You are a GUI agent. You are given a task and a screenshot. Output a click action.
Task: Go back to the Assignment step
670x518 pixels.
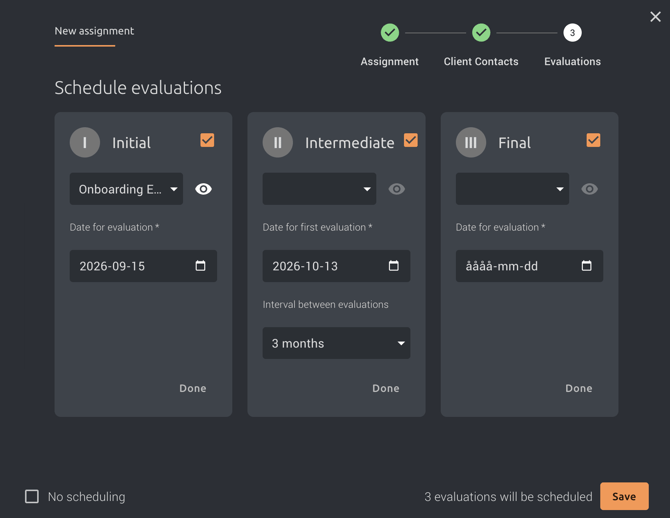[390, 32]
